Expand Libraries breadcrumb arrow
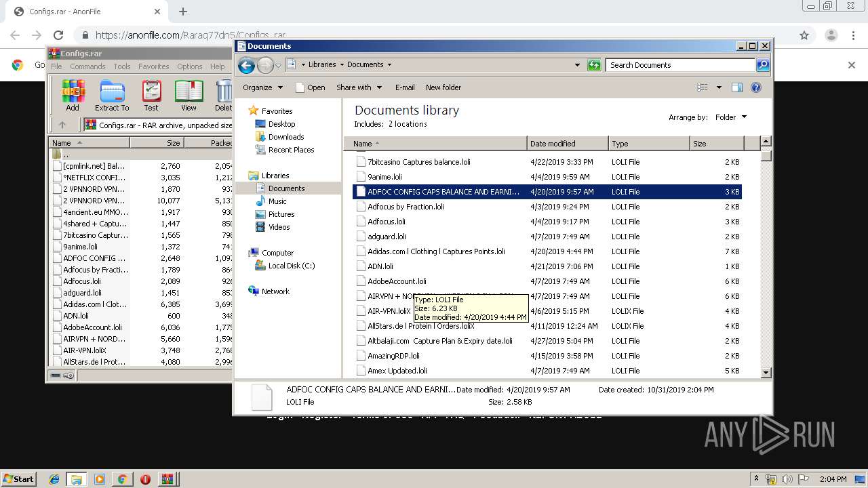 point(342,65)
